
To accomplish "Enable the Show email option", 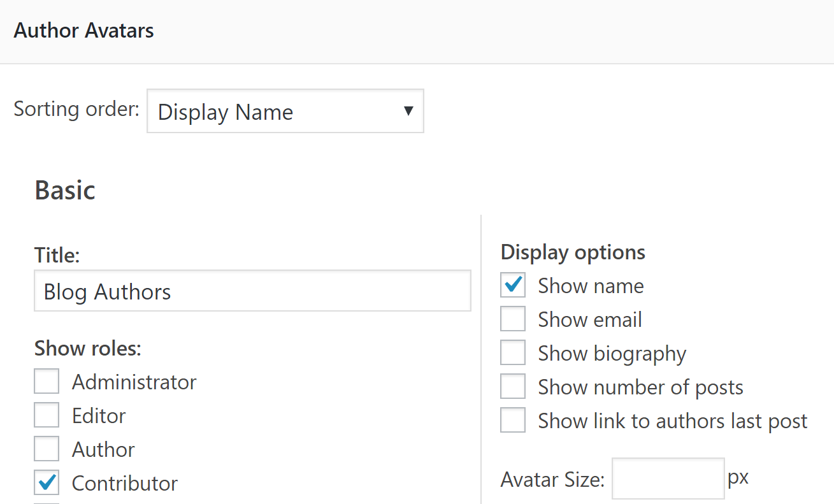I will click(512, 319).
